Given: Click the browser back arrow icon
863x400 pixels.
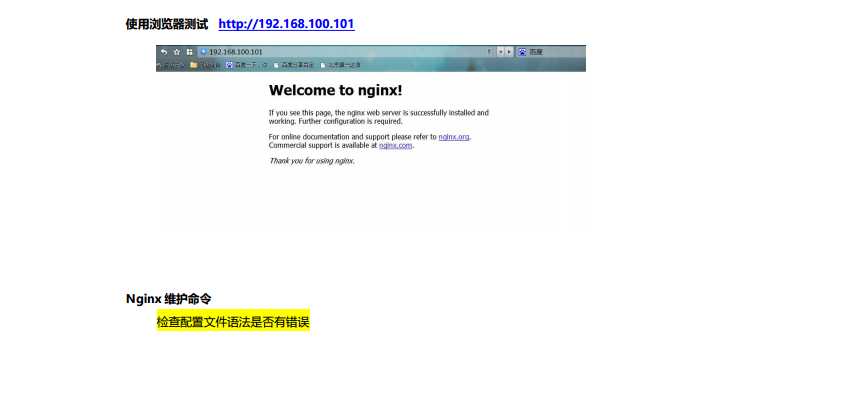Looking at the screenshot, I should click(x=164, y=52).
